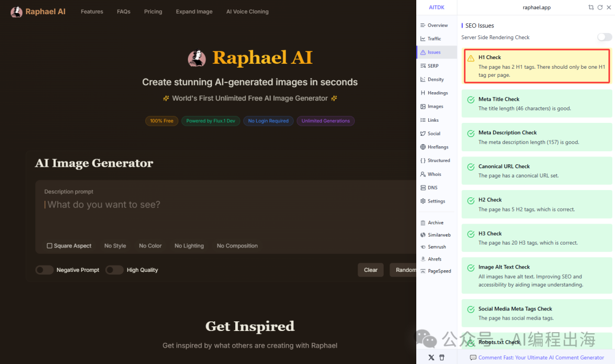Click the refresh icon in AITDK panel header
The width and height of the screenshot is (615, 364).
tap(600, 7)
